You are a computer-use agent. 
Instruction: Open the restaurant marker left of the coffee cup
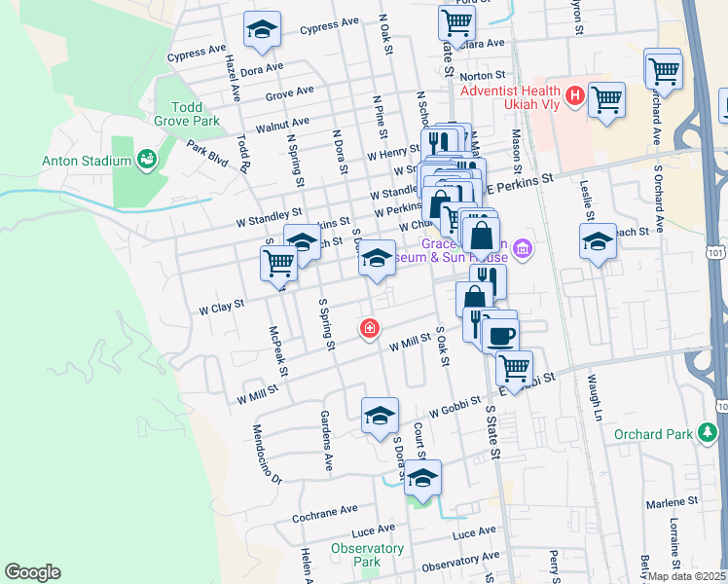472,325
